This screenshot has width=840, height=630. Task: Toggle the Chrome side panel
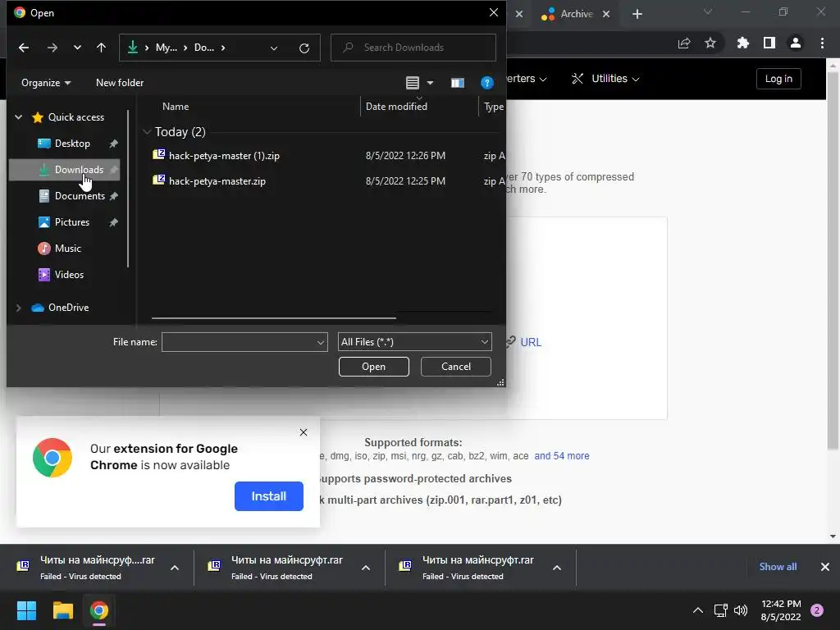pyautogui.click(x=769, y=43)
